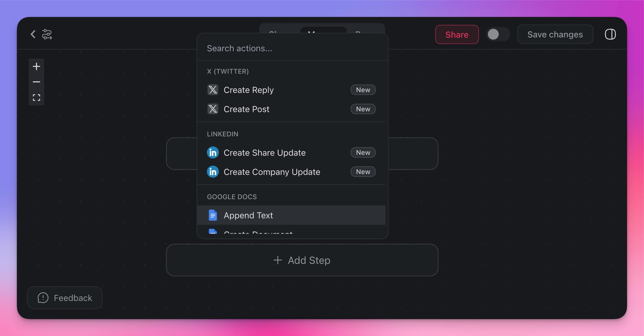The width and height of the screenshot is (644, 336).
Task: Zoom in the canvas with plus icon
Action: point(36,66)
